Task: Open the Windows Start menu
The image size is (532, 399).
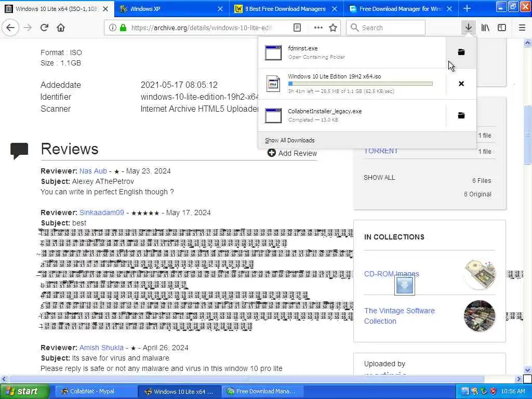Action: point(24,391)
